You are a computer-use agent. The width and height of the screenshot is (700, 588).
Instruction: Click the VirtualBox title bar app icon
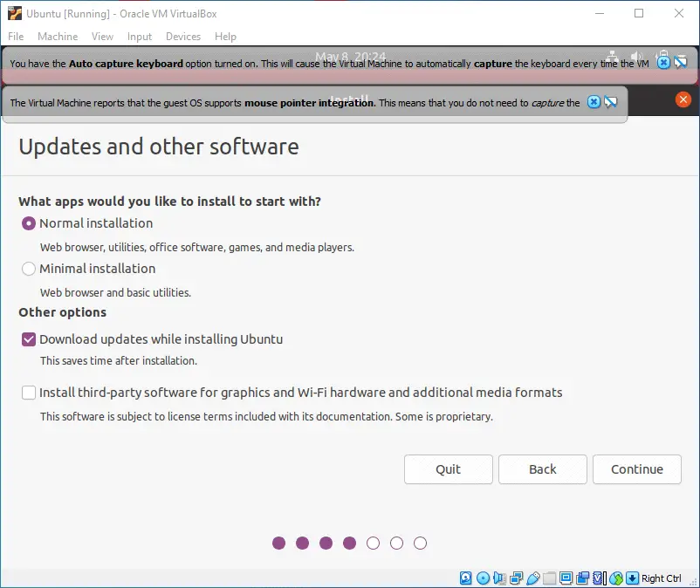pos(15,13)
